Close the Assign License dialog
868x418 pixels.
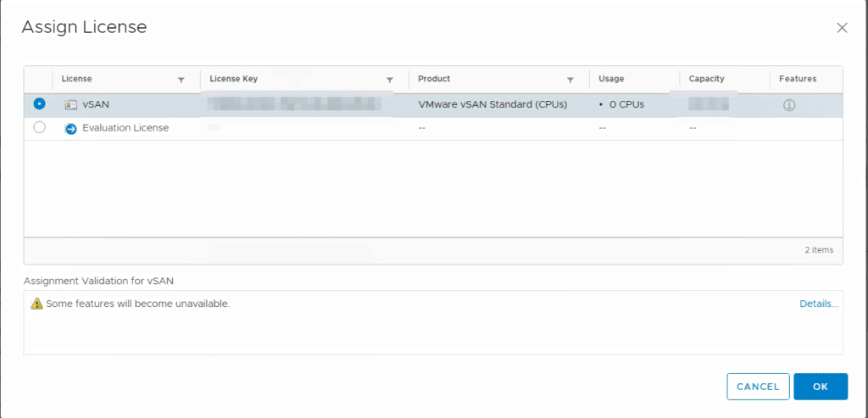[842, 28]
